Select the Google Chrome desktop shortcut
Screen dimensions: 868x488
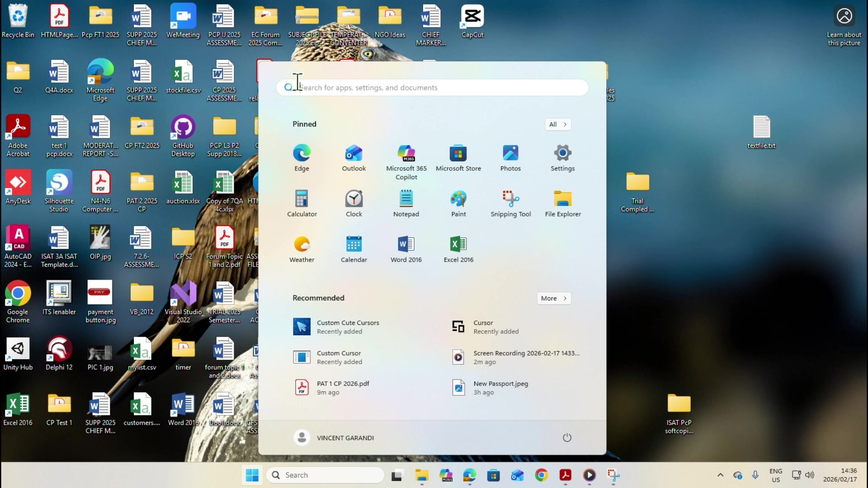click(x=18, y=302)
